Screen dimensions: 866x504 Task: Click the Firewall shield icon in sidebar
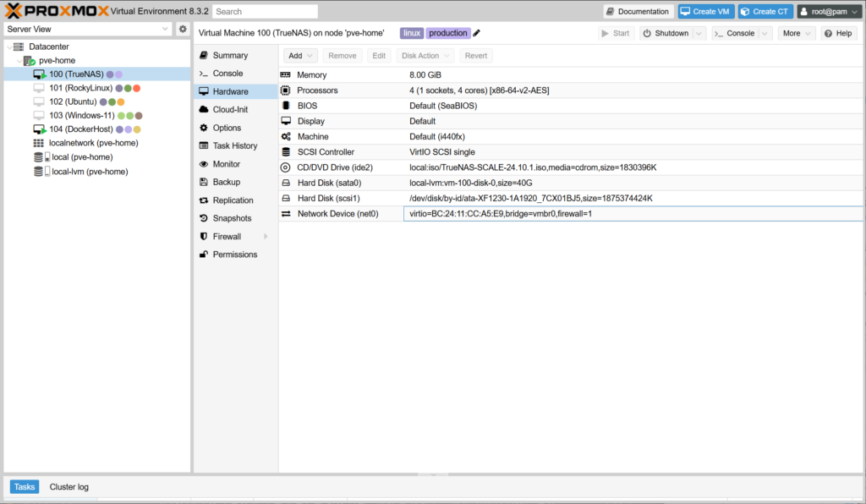(204, 237)
